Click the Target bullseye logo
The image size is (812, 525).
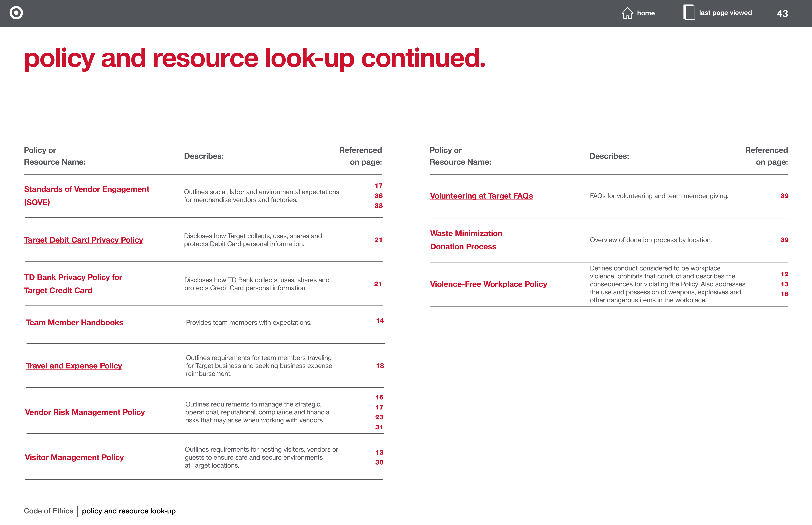coord(16,13)
